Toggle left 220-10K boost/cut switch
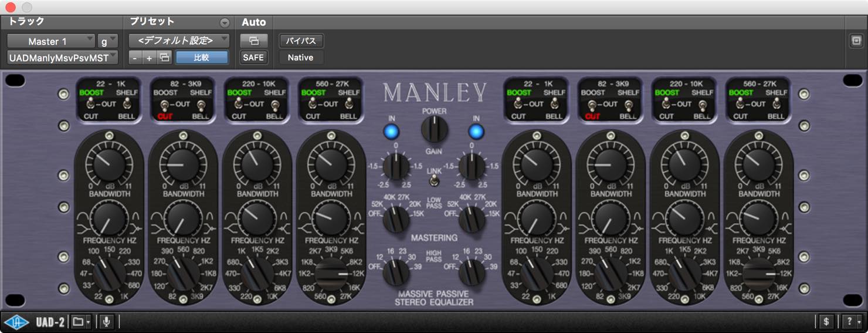The image size is (868, 333). (239, 104)
